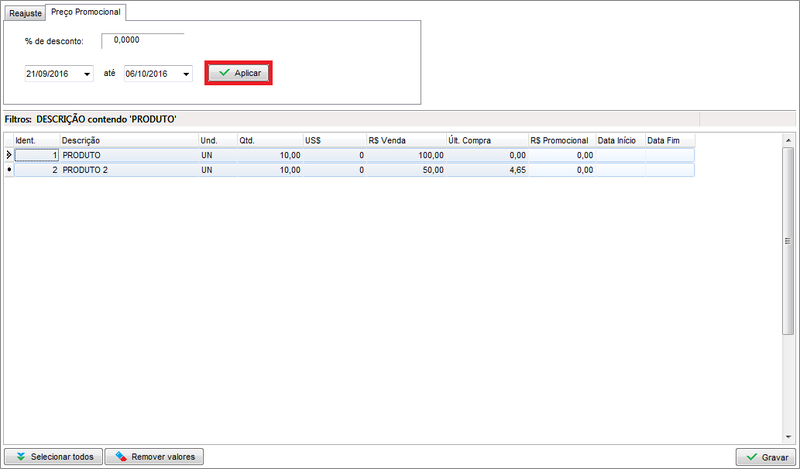This screenshot has height=469, width=800.
Task: Open the start date 21/09/2016 dropdown
Action: (87, 74)
